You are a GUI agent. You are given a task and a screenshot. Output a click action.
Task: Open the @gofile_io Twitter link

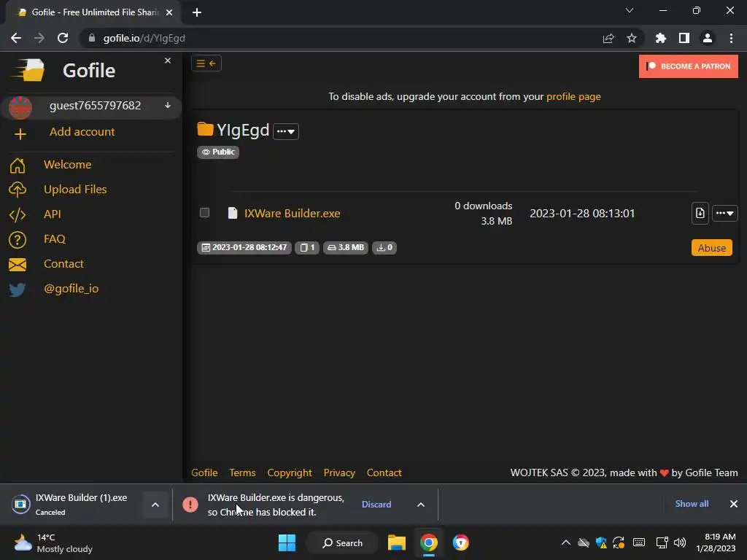click(71, 289)
